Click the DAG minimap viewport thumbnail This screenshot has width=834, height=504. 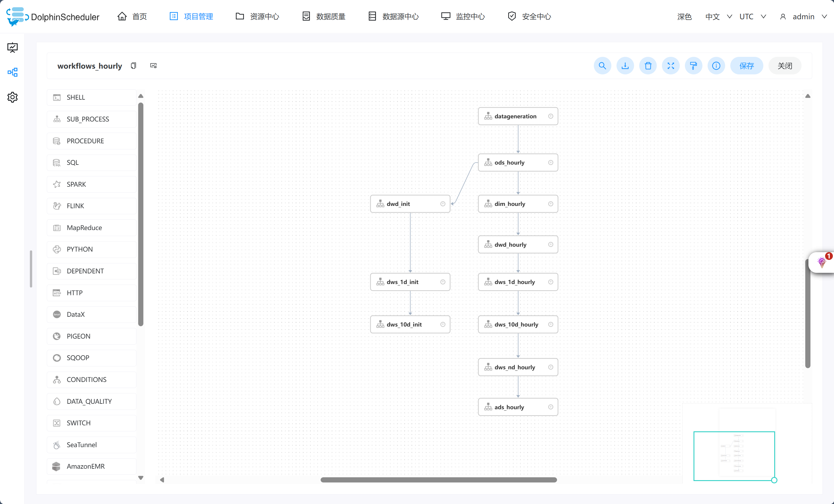pos(734,456)
